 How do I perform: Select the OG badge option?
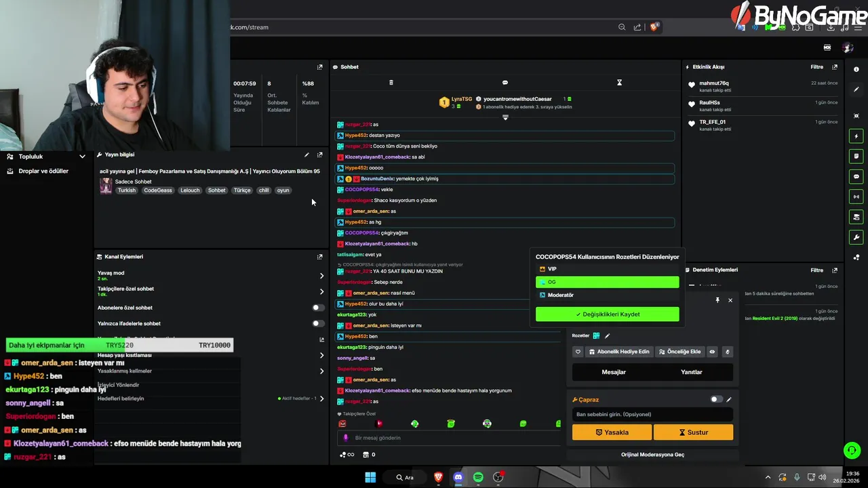pyautogui.click(x=607, y=282)
